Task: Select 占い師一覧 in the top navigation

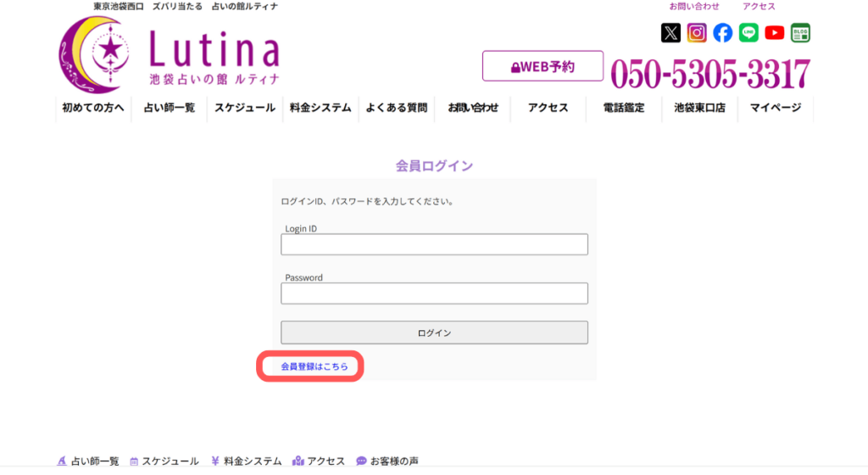Action: coord(170,108)
